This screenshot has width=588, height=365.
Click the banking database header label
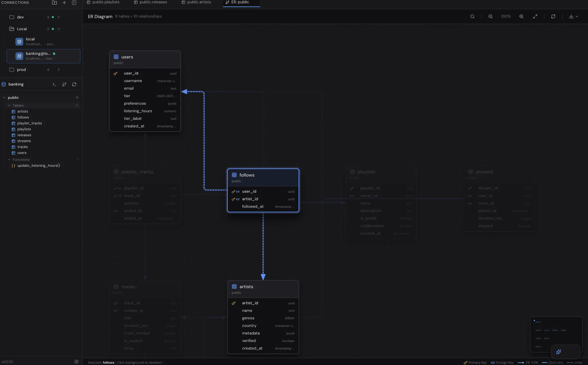click(16, 84)
